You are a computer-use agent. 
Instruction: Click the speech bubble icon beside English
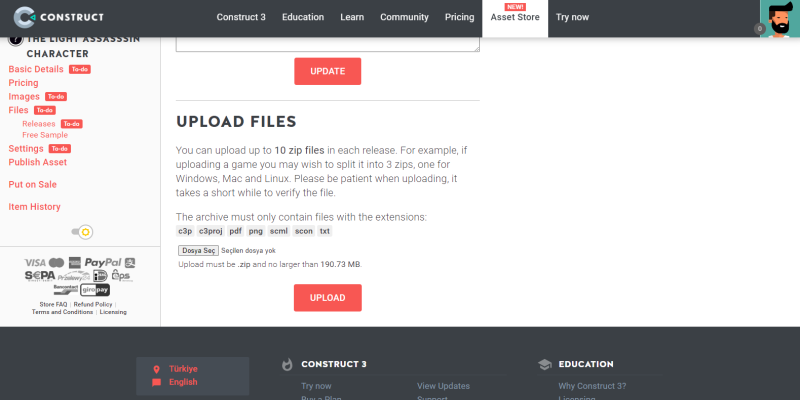156,382
